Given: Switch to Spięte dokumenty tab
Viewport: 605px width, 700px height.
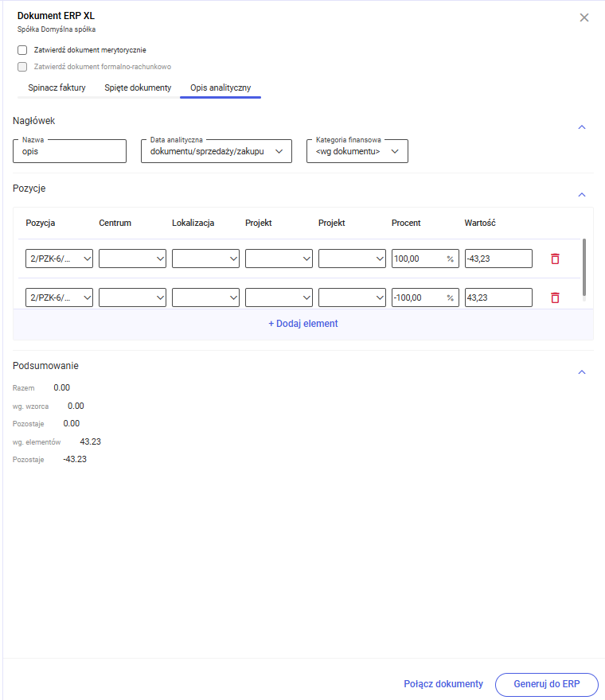Looking at the screenshot, I should (138, 87).
